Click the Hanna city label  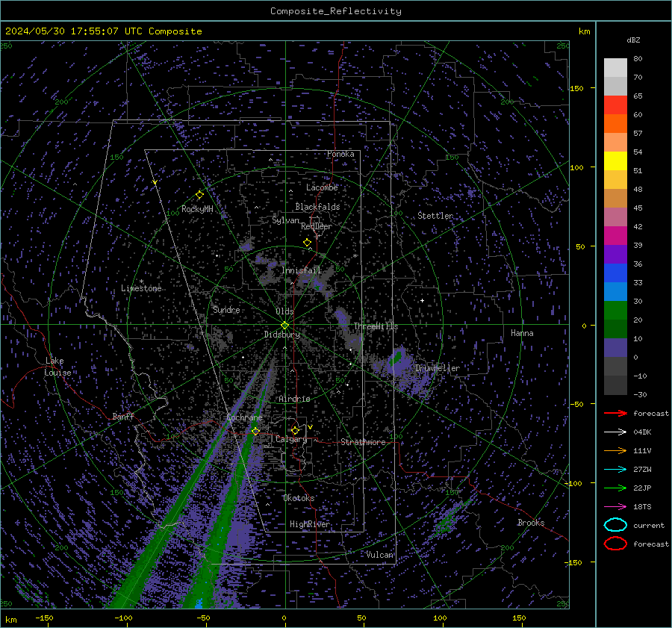[x=522, y=333]
